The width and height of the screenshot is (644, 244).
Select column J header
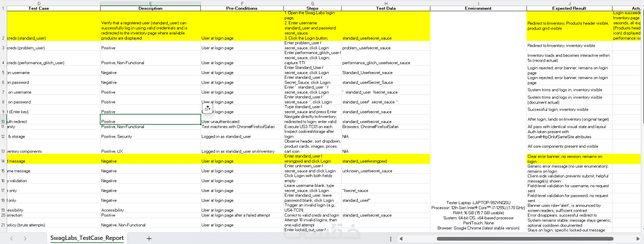tap(570, 4)
